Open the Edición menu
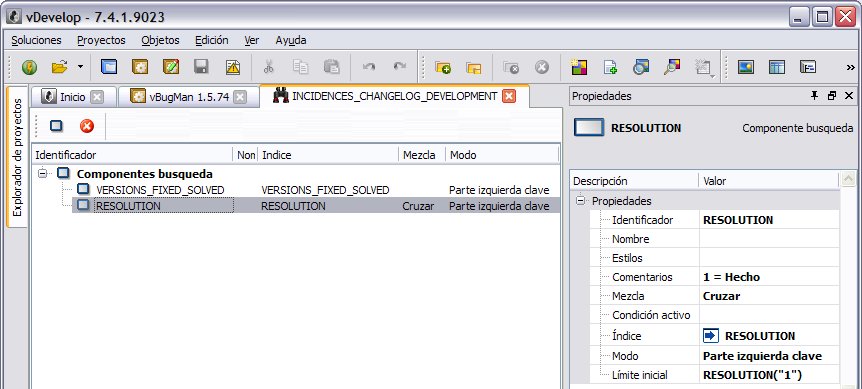Viewport: 862px width, 389px height. [x=212, y=40]
